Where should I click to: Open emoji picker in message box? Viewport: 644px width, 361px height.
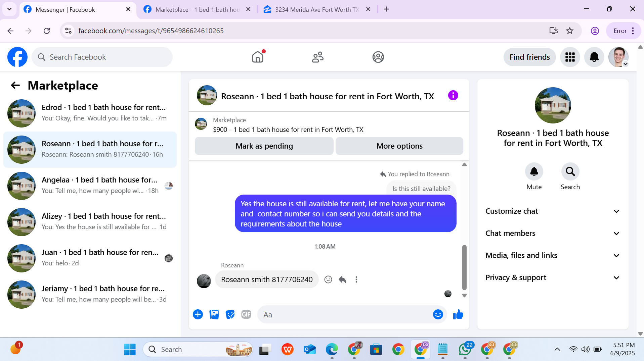438,315
